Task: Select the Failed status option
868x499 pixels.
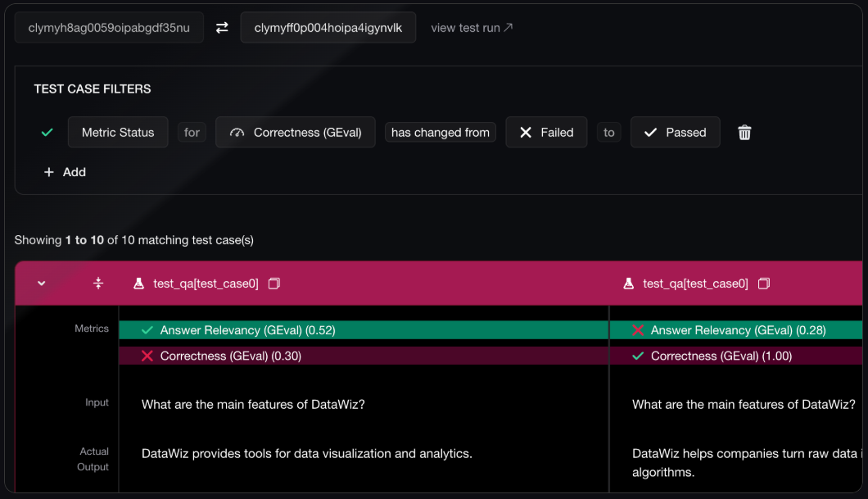Action: (x=546, y=132)
